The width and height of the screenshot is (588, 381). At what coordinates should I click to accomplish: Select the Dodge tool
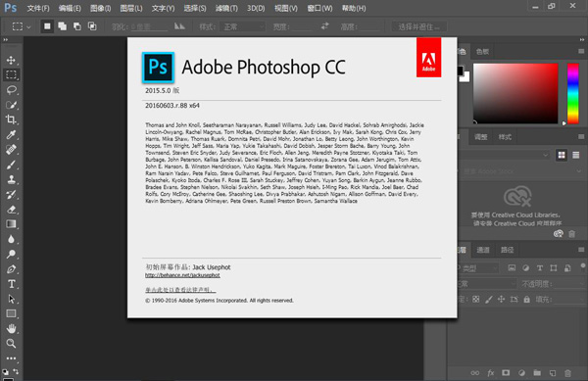pyautogui.click(x=11, y=254)
